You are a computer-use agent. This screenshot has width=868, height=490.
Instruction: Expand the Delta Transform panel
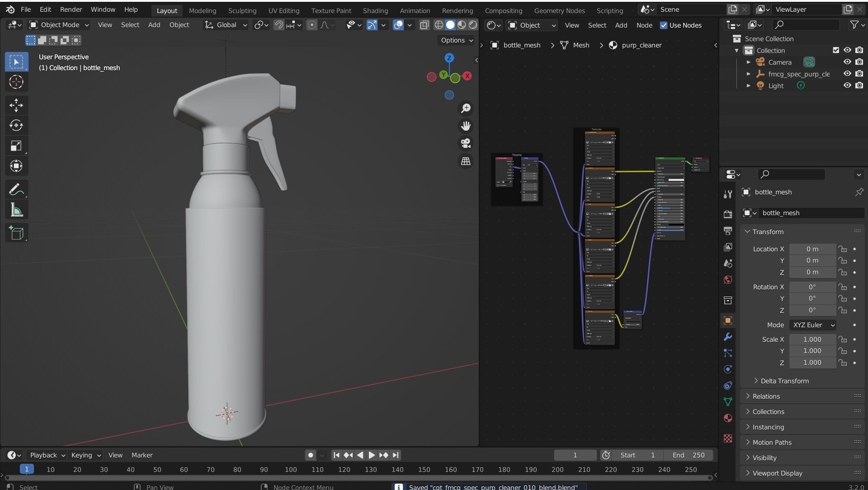point(784,381)
